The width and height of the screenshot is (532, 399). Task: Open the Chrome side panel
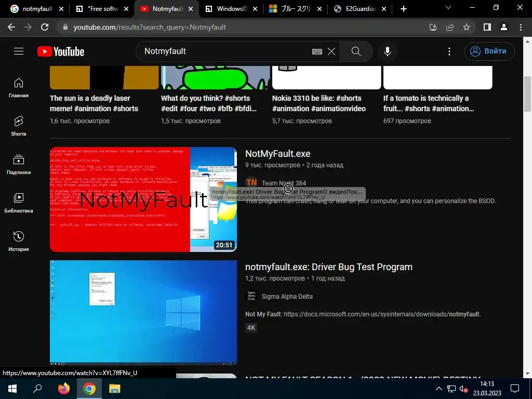point(487,27)
